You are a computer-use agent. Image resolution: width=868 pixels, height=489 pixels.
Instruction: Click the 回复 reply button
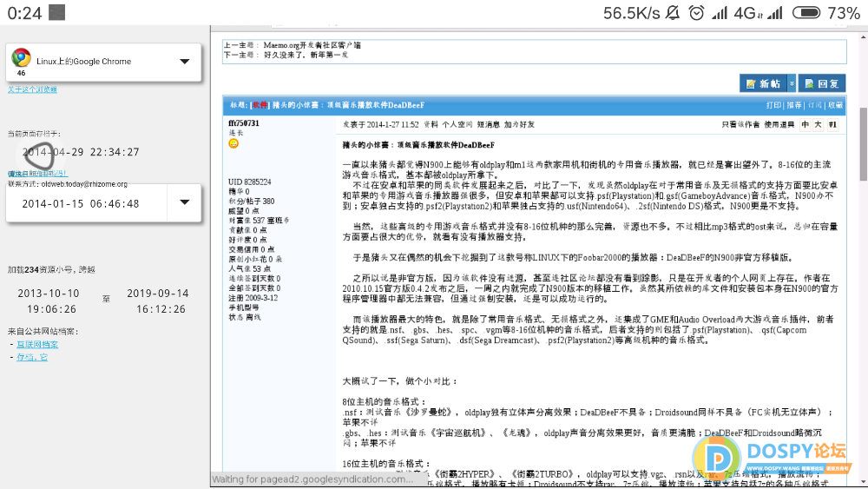(x=822, y=83)
